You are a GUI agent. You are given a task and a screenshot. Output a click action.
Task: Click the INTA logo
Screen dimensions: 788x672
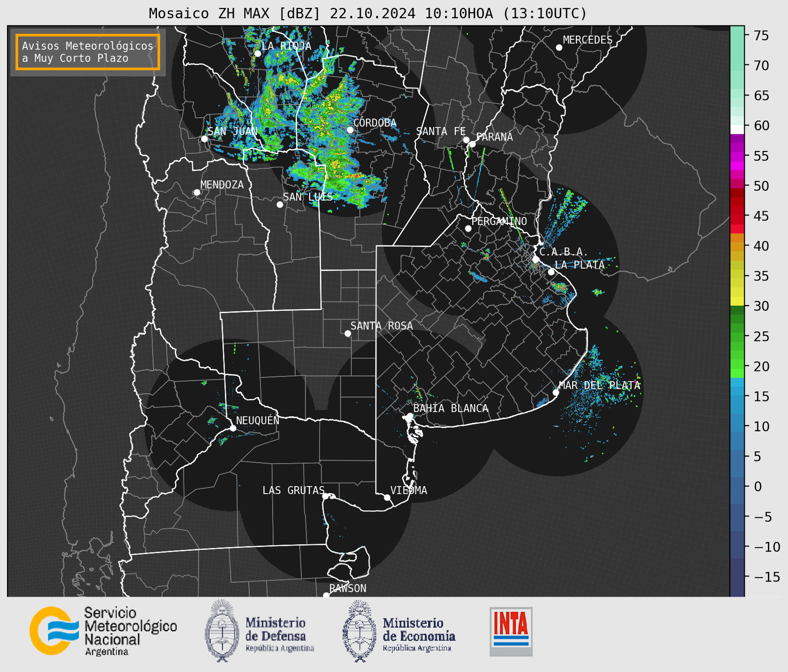[511, 631]
